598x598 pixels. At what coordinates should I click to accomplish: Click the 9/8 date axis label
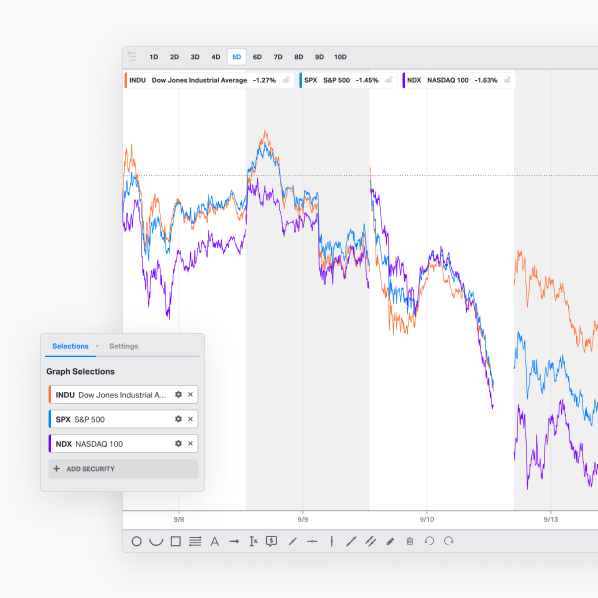179,519
